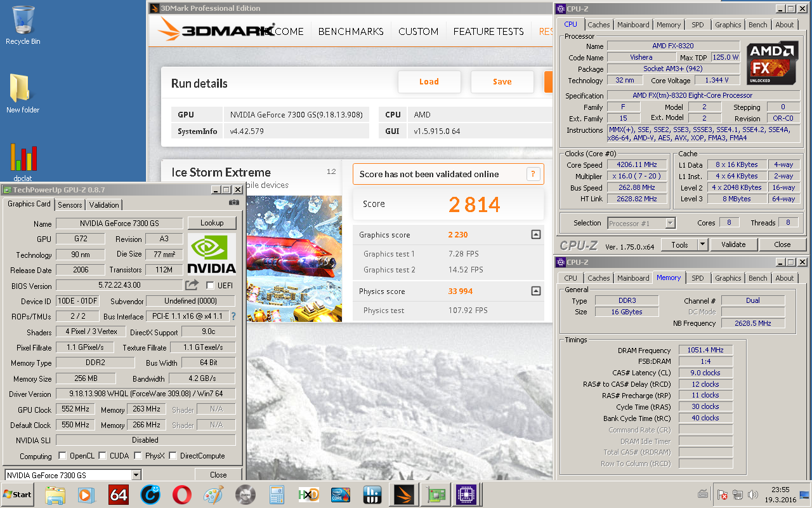Open the Tools dropdown arrow in CPU-Z

tap(702, 244)
